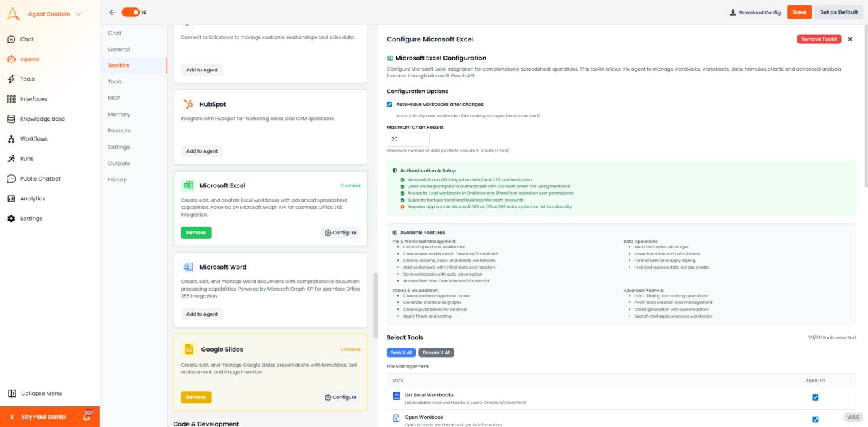Toggle the List Excel Workbooks enabled checkbox
Image resolution: width=868 pixels, height=427 pixels.
coord(816,397)
